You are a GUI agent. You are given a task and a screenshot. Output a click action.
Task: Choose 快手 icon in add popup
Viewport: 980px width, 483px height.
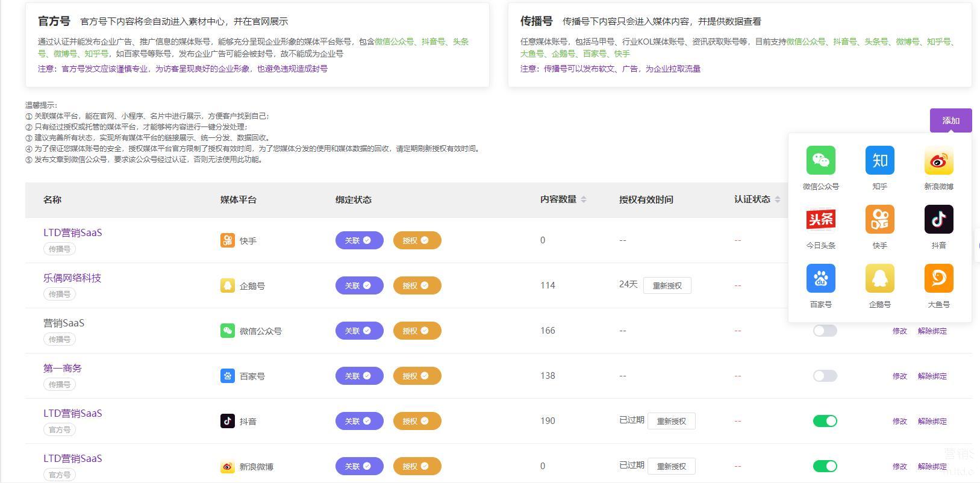(x=879, y=219)
